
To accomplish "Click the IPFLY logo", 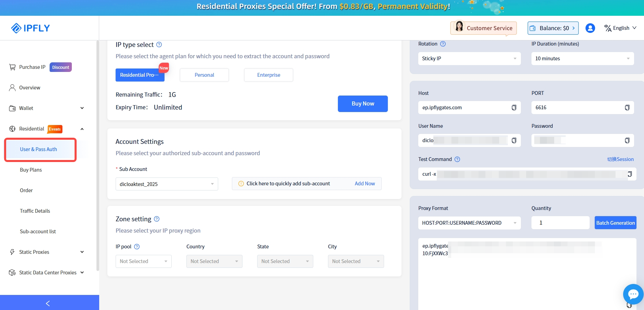I will (x=30, y=28).
